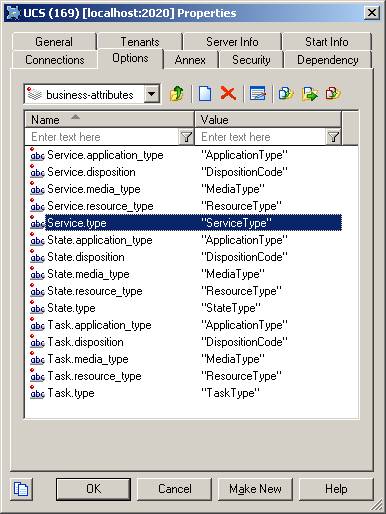The height and width of the screenshot is (514, 386).
Task: Click the abc icon beside Task.media_type
Action: point(37,359)
